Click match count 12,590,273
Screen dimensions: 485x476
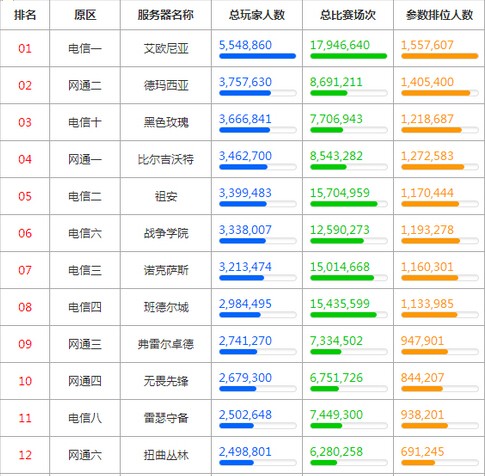coord(340,230)
